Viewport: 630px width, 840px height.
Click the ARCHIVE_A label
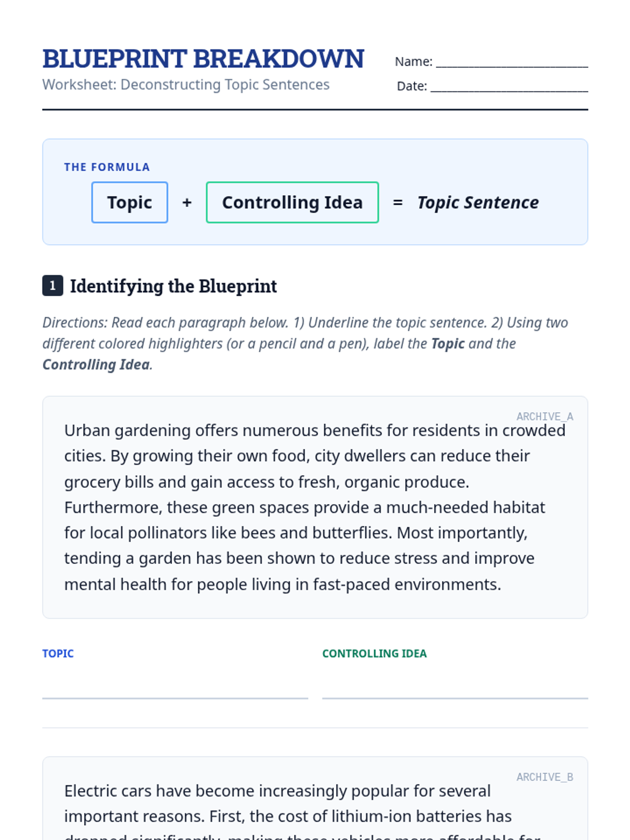pos(545,416)
